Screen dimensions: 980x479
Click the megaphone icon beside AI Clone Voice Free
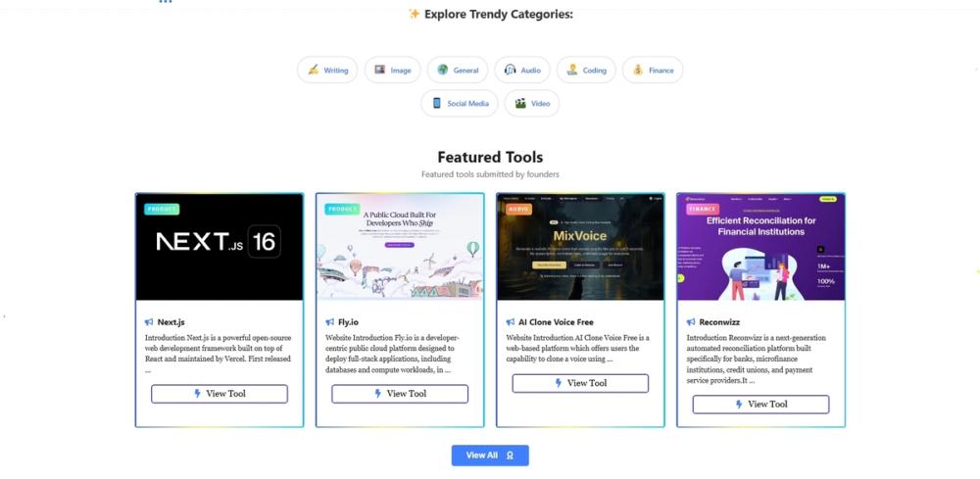coord(510,322)
